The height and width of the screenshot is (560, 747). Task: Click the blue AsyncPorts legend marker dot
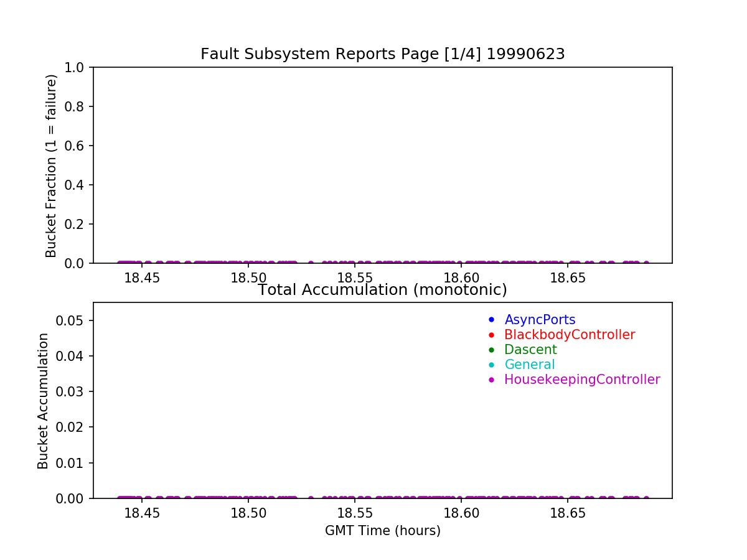coord(491,320)
